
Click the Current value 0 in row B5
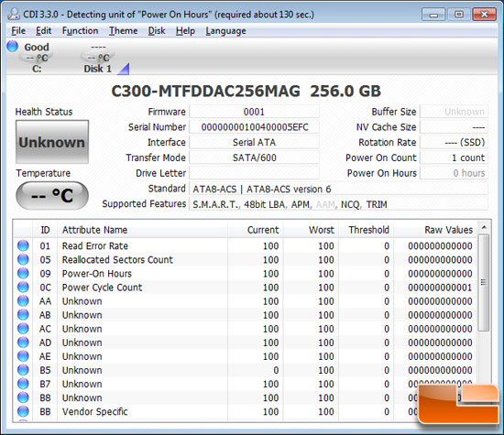pos(276,370)
